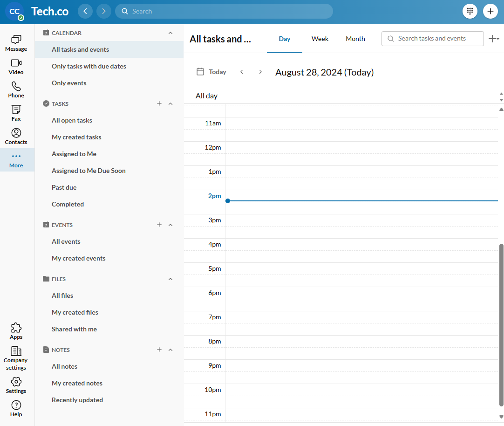The image size is (504, 426).
Task: Select the Video icon in sidebar
Action: click(x=16, y=65)
